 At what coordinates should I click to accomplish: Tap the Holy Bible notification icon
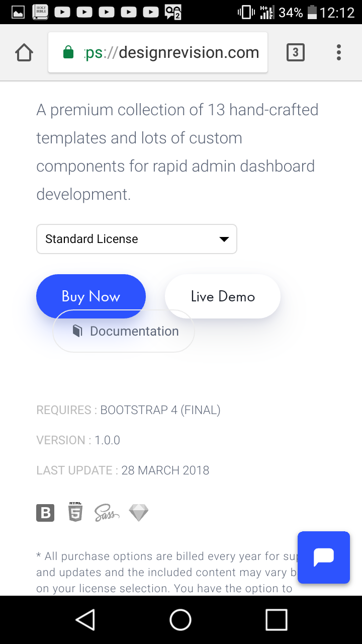(40, 12)
